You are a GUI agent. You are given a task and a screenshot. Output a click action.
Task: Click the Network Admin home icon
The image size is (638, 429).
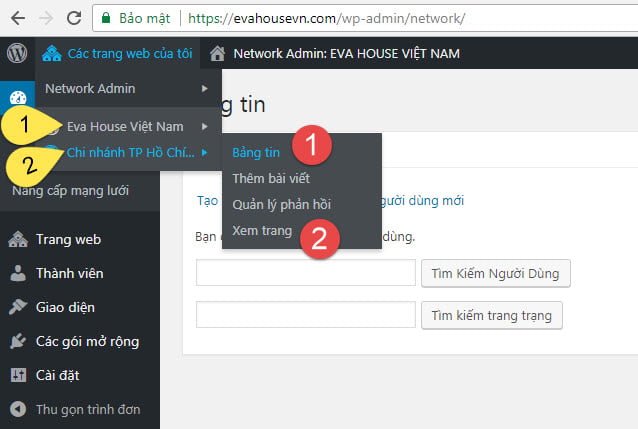(217, 53)
